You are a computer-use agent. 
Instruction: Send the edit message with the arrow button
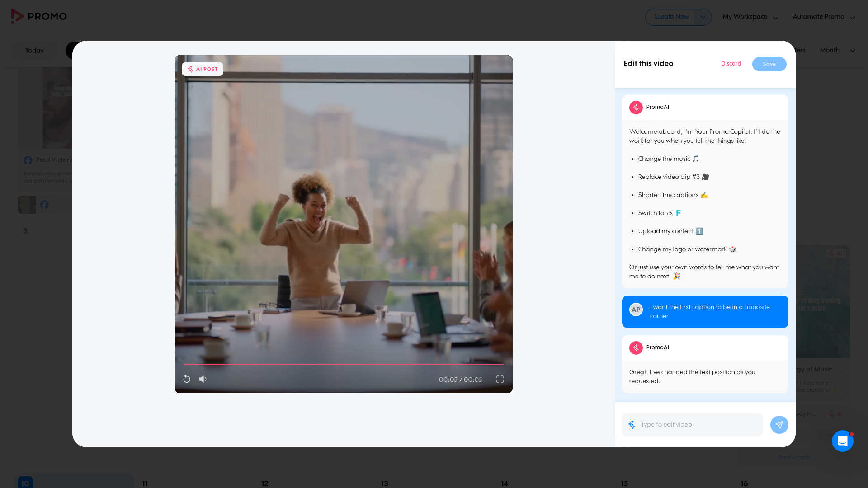(x=779, y=425)
